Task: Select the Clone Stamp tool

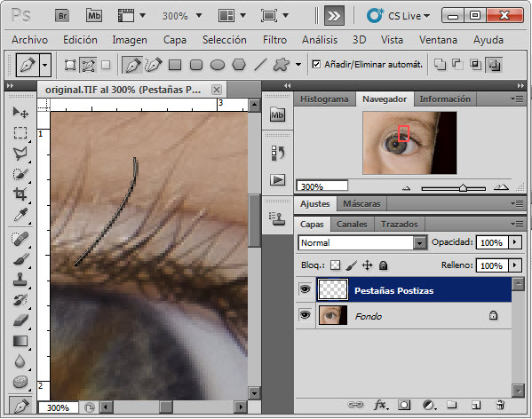Action: [20, 280]
